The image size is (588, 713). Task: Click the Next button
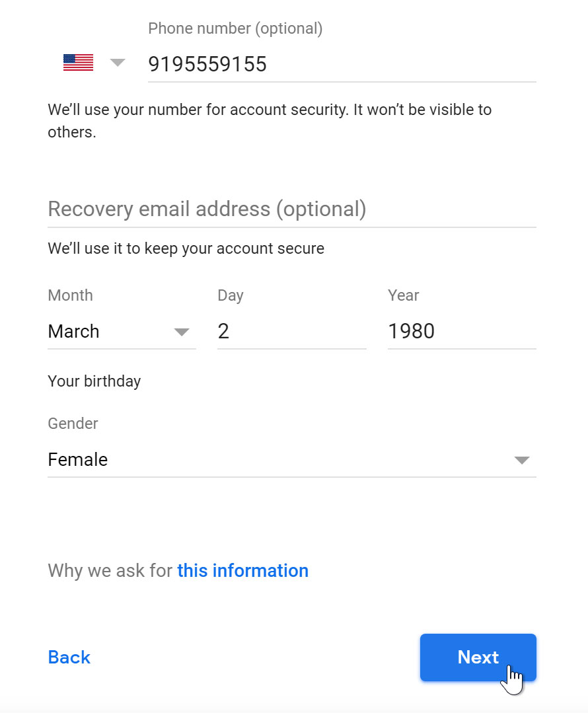click(x=478, y=657)
